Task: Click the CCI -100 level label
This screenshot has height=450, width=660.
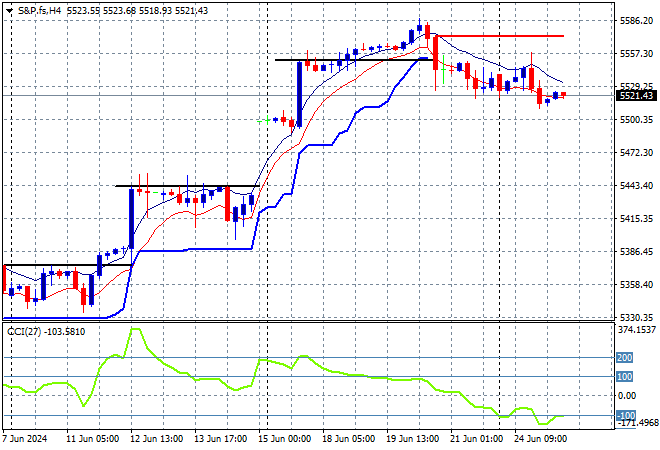Action: point(626,415)
